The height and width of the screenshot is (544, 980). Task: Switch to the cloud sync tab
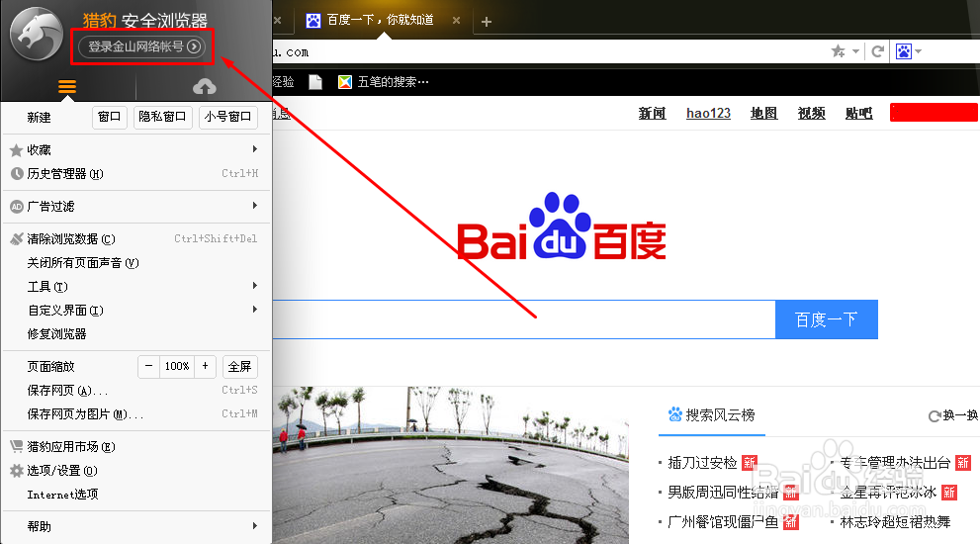(x=205, y=86)
